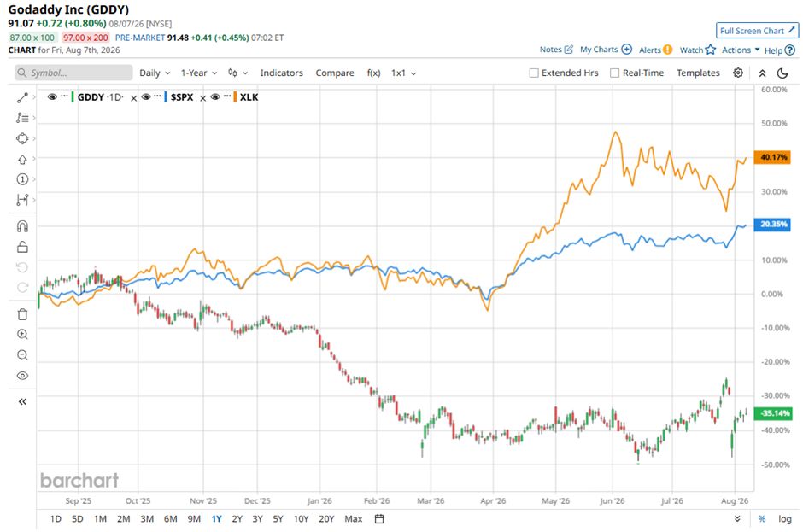Select the price range measure tool
Image resolution: width=803 pixels, height=532 pixels.
tap(22, 200)
